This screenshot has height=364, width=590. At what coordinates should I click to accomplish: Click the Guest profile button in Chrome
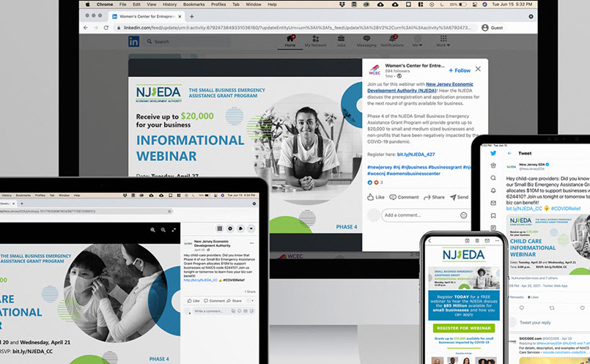click(x=493, y=27)
